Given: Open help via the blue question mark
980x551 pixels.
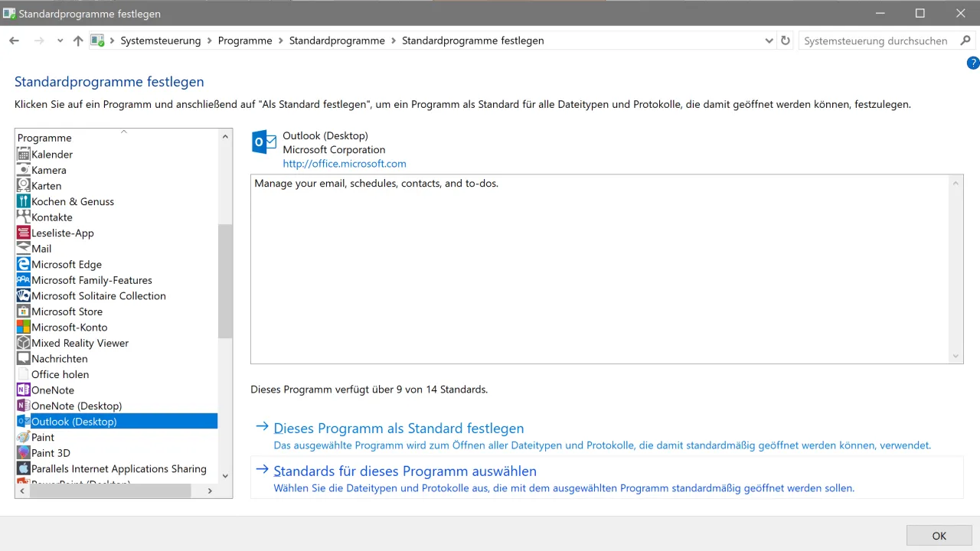Looking at the screenshot, I should 973,64.
